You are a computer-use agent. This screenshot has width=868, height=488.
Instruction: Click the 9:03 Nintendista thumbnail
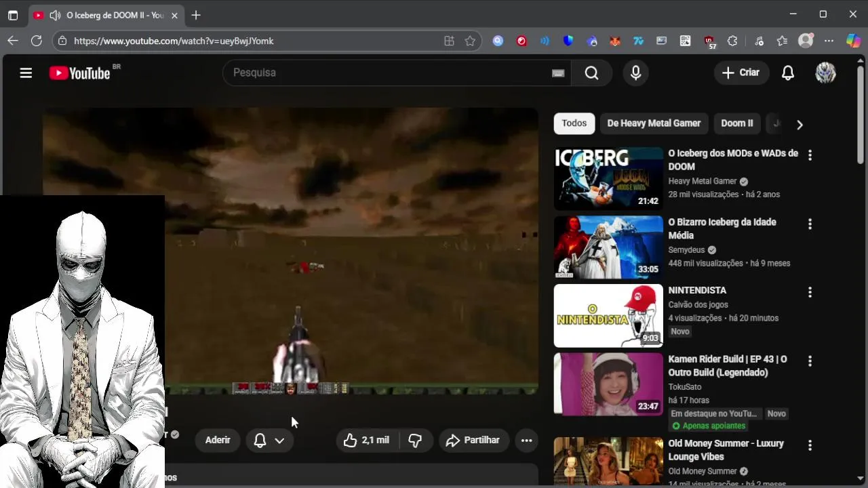pos(608,316)
